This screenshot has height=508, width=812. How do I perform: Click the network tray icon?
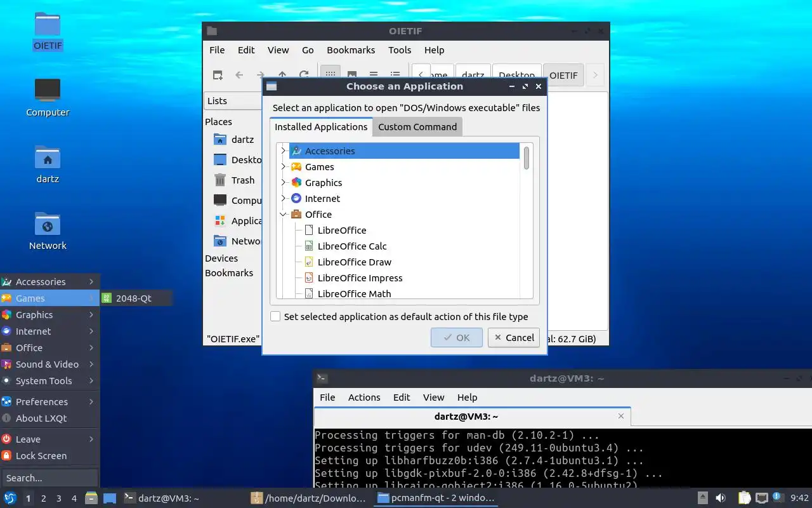pos(761,498)
